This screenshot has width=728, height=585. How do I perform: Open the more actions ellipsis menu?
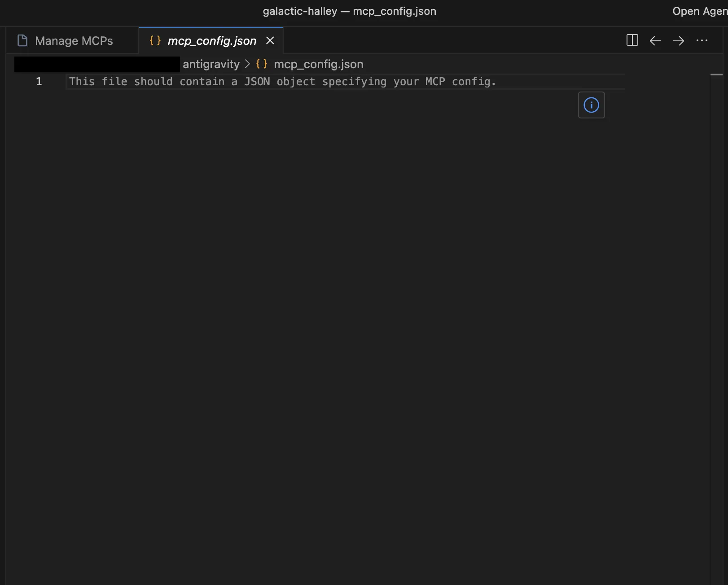702,40
